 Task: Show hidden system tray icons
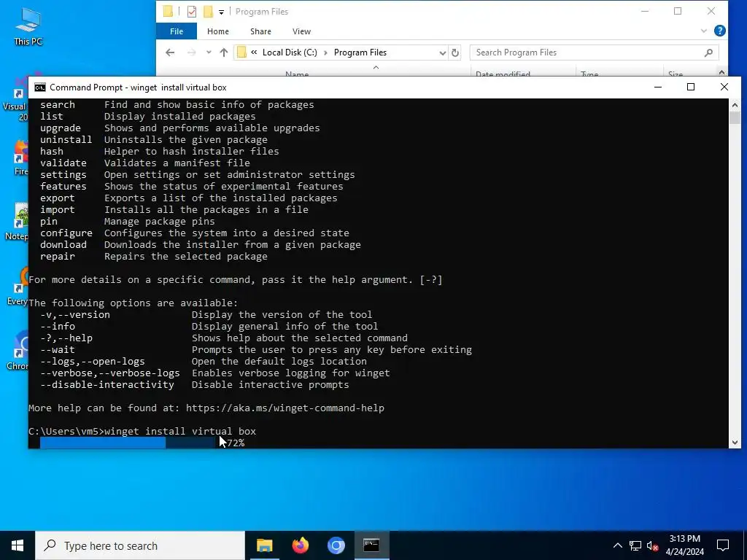[617, 545]
